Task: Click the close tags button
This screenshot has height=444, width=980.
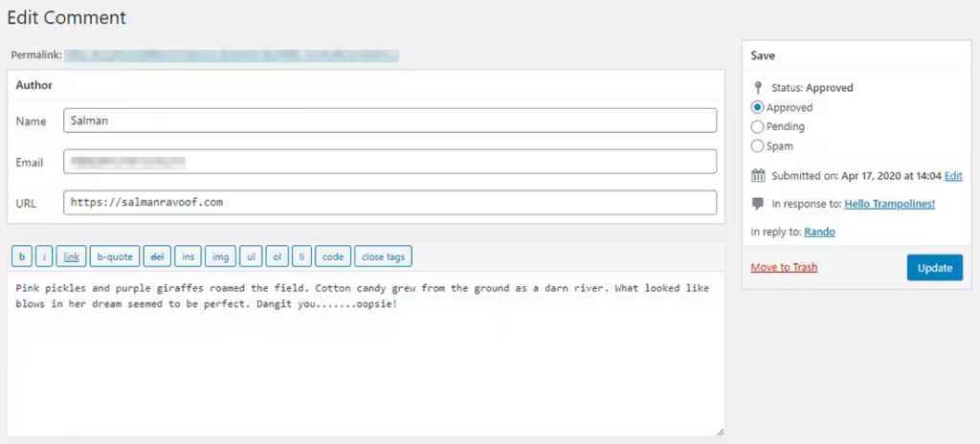Action: [383, 256]
